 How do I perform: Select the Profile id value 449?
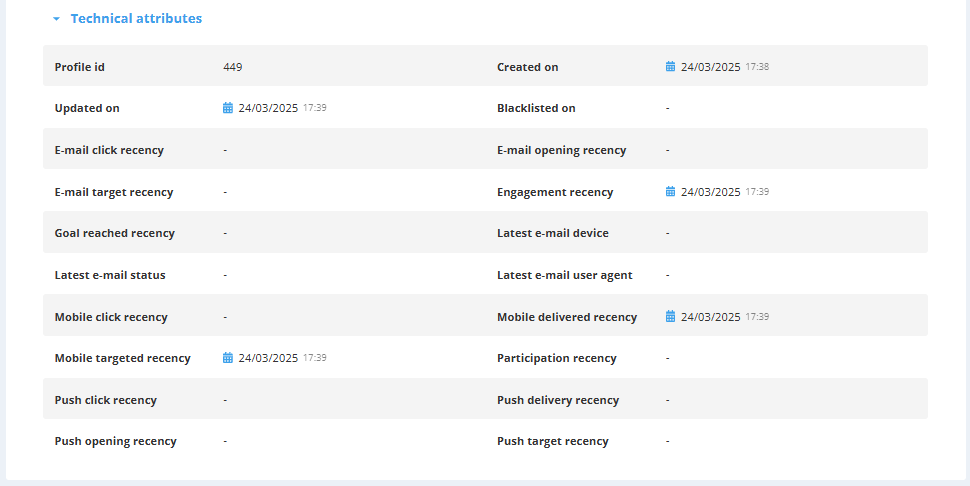tap(233, 67)
